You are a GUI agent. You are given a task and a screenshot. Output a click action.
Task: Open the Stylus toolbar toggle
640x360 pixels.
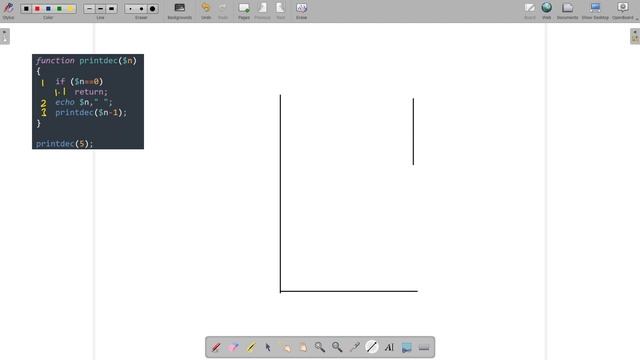pyautogui.click(x=8, y=10)
